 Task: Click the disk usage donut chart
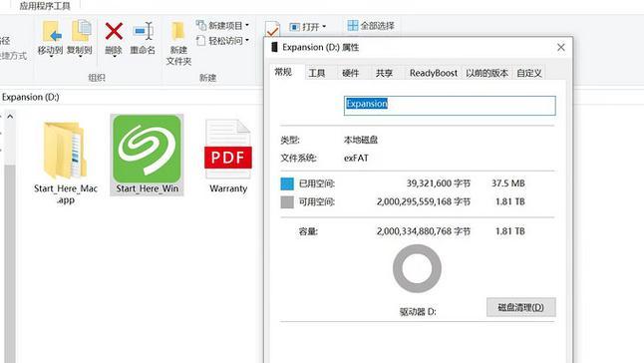tap(417, 268)
